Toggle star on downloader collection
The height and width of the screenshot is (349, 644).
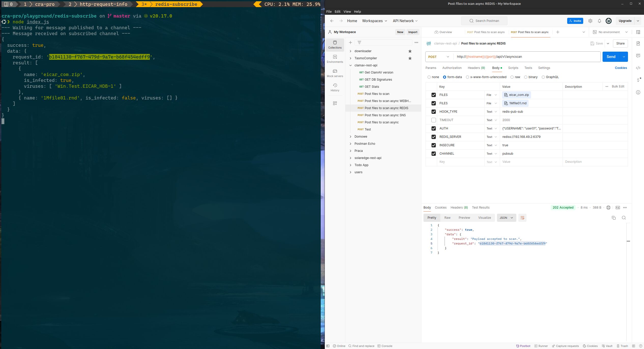[410, 51]
